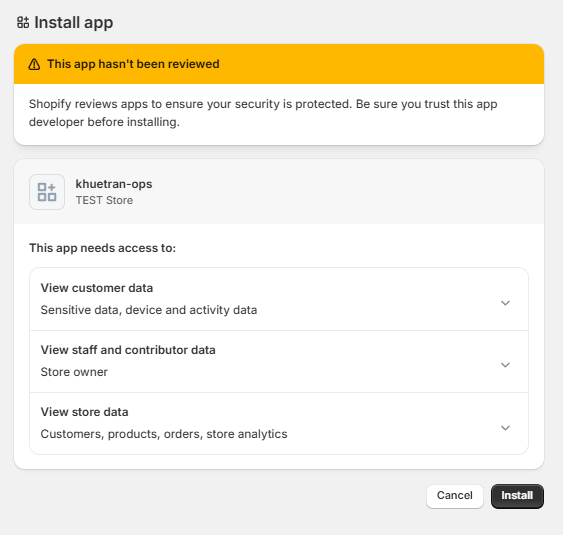Select the khuetran-ops app name
This screenshot has width=563, height=535.
point(114,184)
